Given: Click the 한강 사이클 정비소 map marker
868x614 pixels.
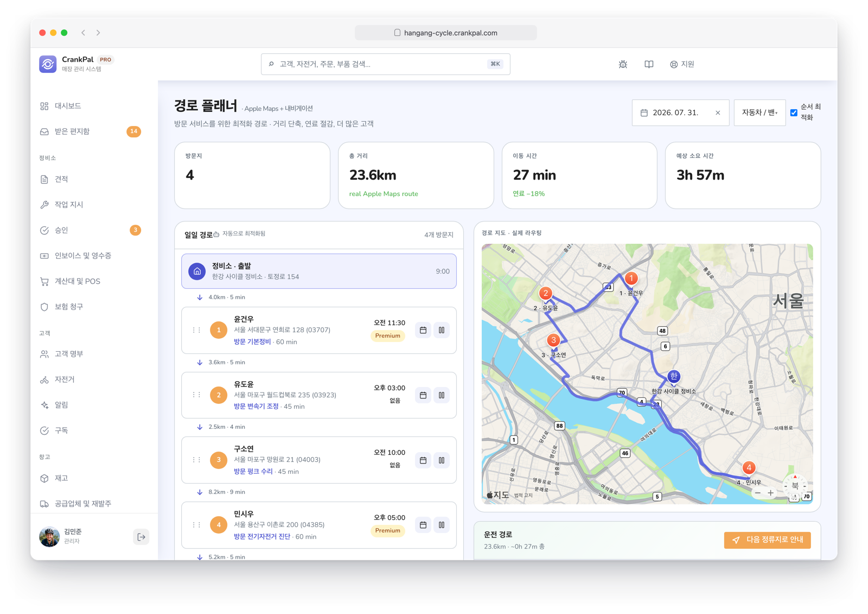Looking at the screenshot, I should pyautogui.click(x=674, y=376).
